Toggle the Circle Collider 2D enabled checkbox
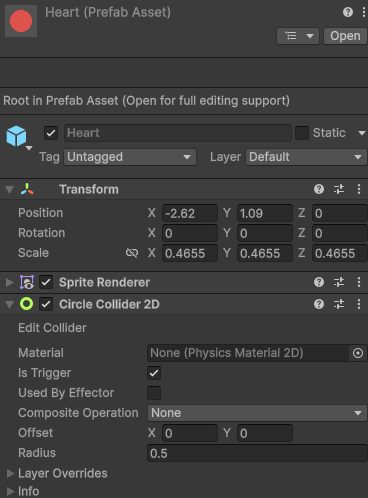This screenshot has width=368, height=498. coord(46,304)
